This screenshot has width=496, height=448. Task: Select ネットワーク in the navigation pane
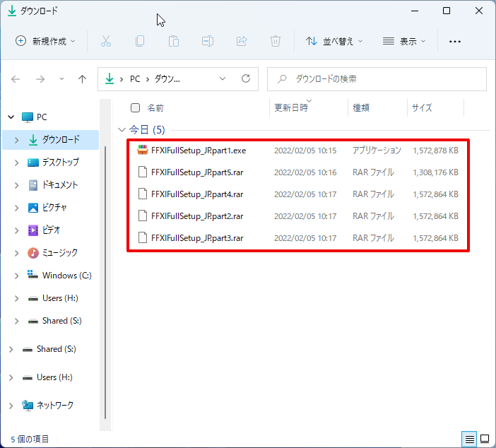click(54, 406)
